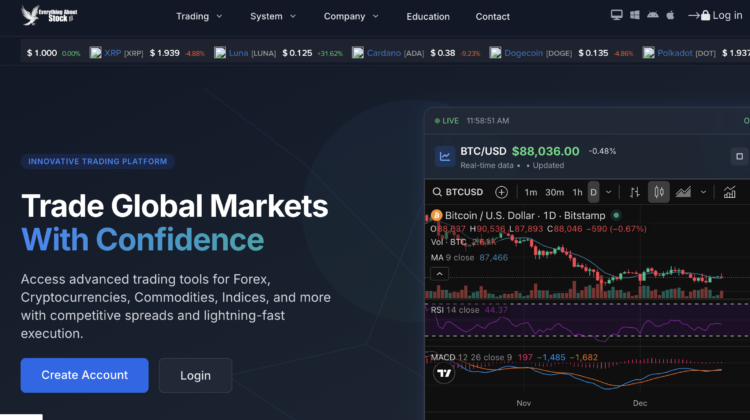Open the time interval dropdown arrow after D
Screen dimensions: 750x420
pos(608,192)
